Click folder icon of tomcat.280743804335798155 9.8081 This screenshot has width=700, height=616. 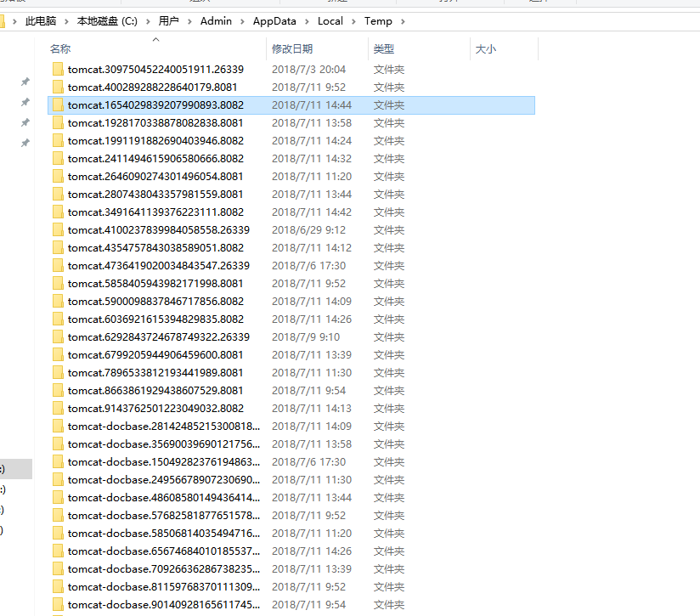pyautogui.click(x=58, y=195)
